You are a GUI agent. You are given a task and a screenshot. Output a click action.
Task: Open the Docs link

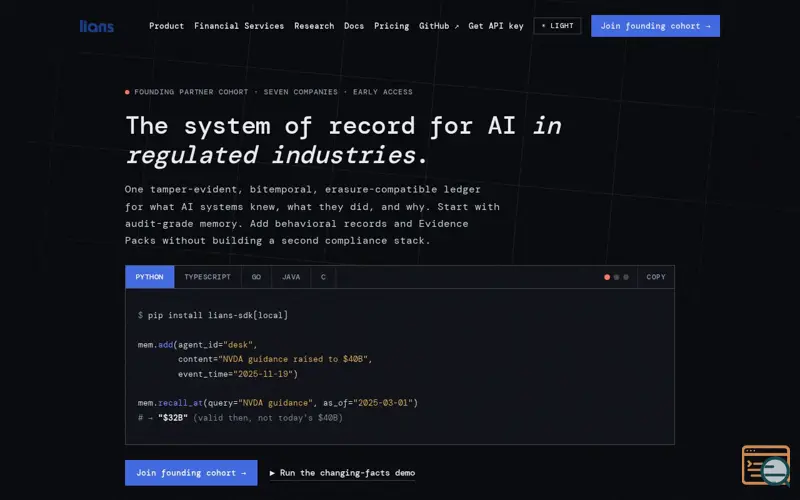pos(354,26)
